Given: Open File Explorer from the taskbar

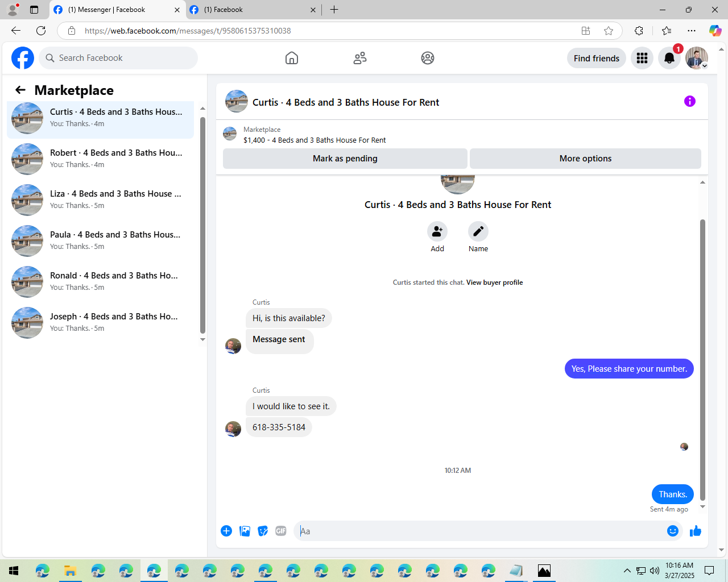Looking at the screenshot, I should pyautogui.click(x=70, y=571).
